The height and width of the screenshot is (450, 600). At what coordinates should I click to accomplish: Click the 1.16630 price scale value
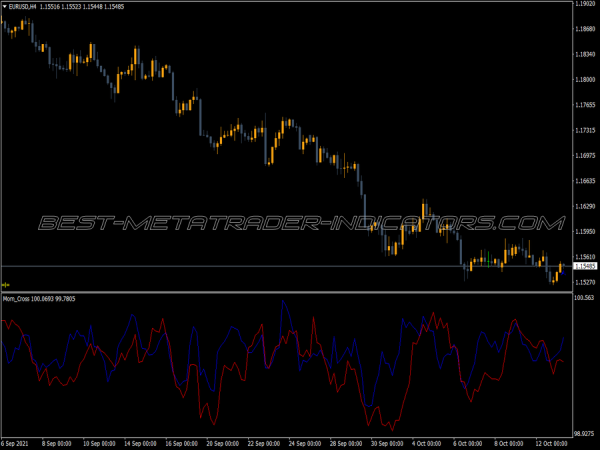click(x=585, y=181)
